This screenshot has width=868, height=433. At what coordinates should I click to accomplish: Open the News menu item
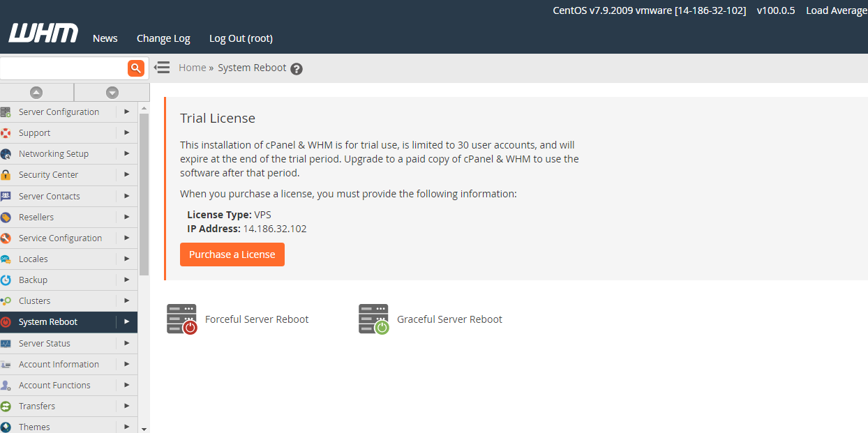[105, 38]
